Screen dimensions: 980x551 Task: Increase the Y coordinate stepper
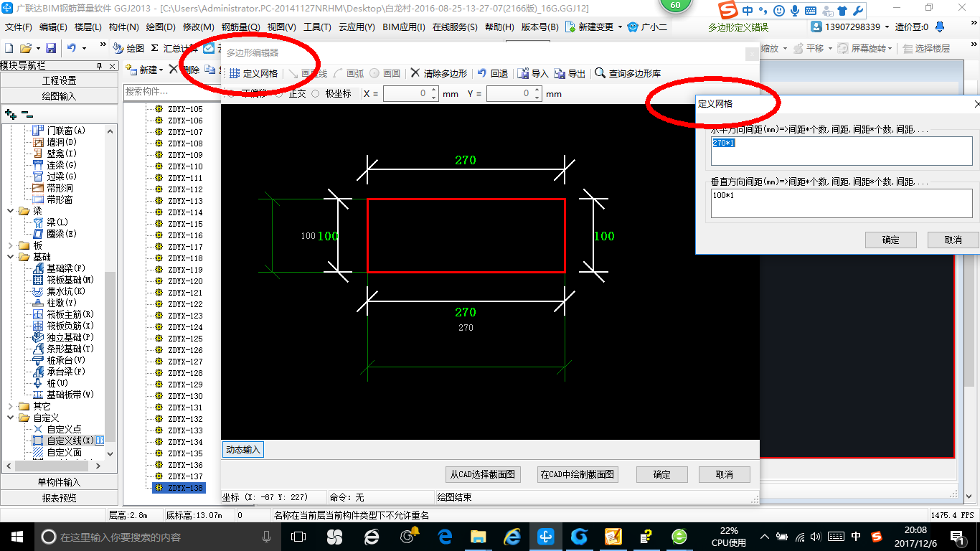point(537,90)
